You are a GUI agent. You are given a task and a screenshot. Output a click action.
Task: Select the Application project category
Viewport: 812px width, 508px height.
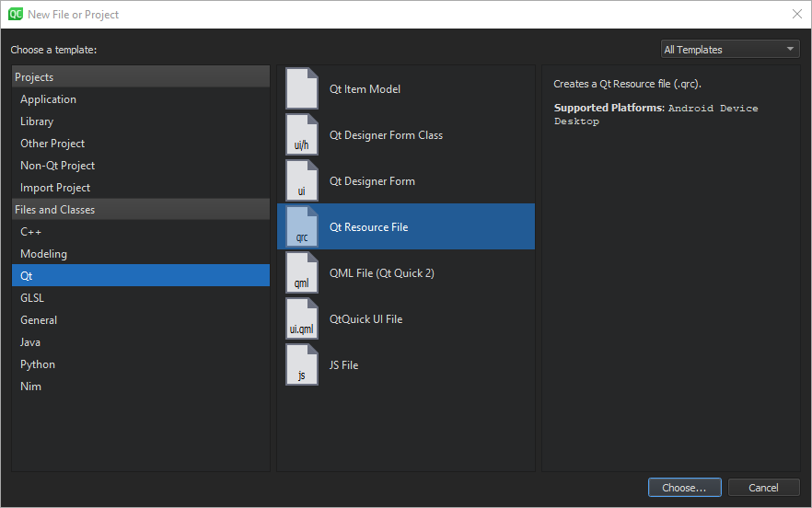141,98
